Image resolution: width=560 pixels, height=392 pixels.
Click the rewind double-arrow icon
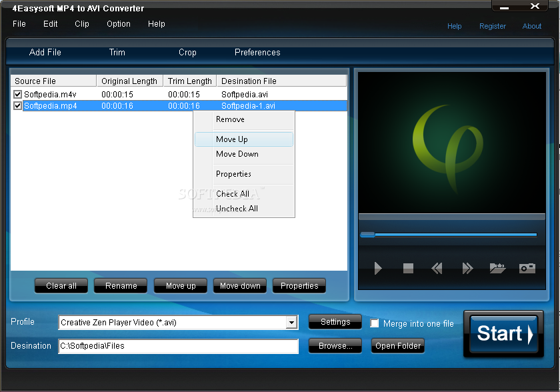click(x=437, y=268)
